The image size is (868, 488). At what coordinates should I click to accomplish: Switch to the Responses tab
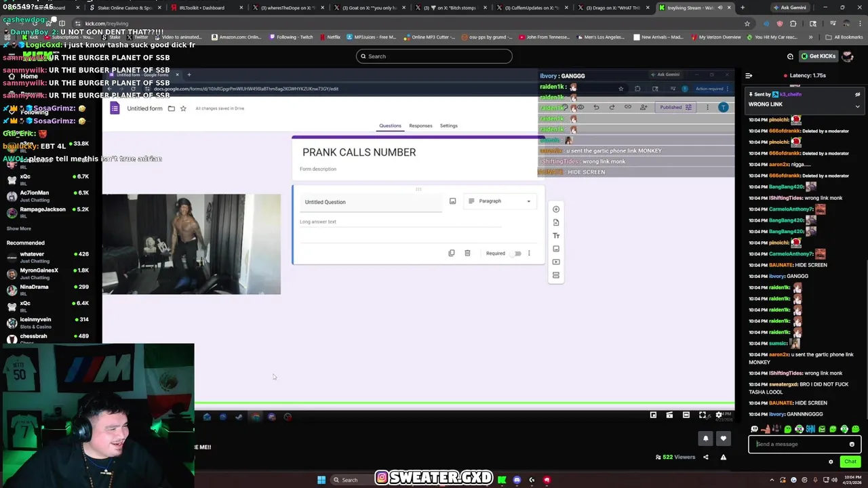(x=420, y=125)
